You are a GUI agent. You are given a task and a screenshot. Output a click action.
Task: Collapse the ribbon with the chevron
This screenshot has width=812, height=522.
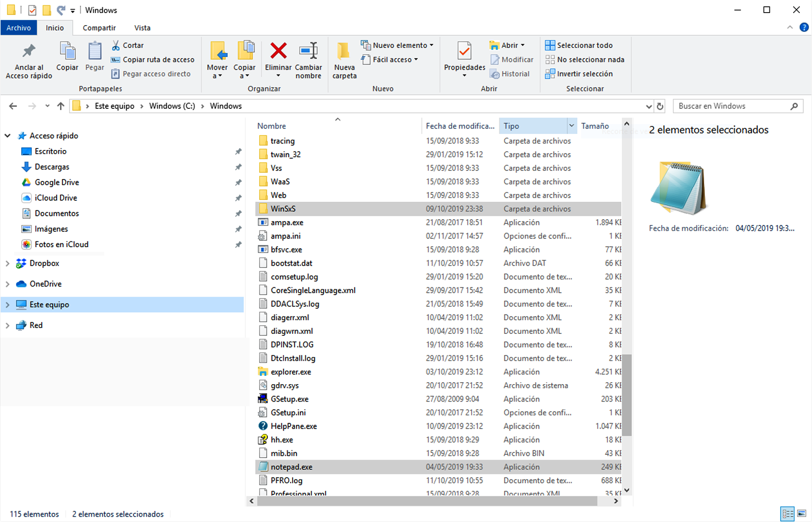[790, 28]
